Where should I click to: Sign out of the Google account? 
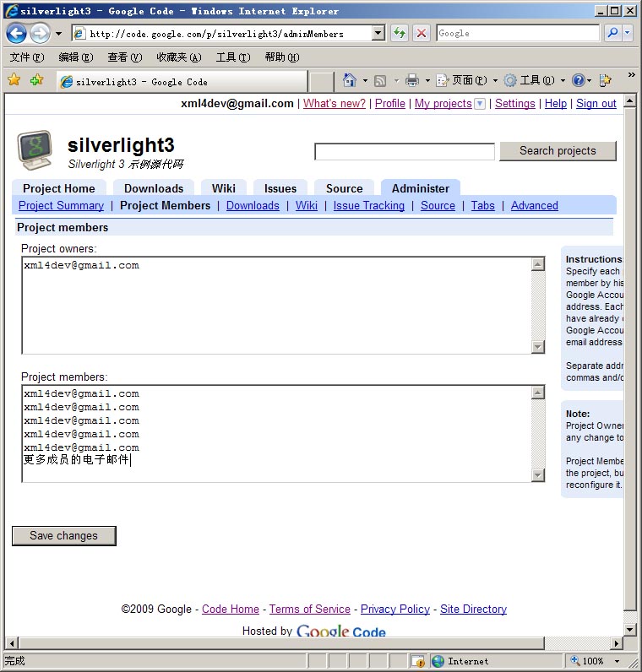point(596,103)
